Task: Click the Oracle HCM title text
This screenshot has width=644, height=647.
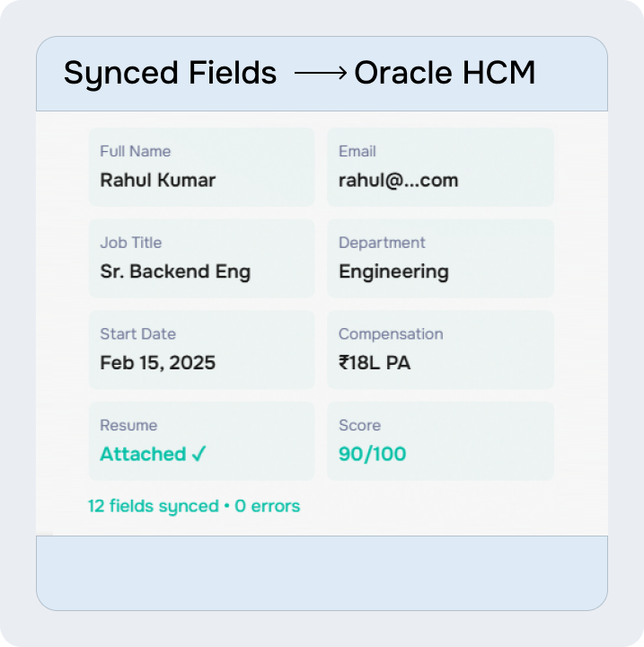Action: coord(445,74)
